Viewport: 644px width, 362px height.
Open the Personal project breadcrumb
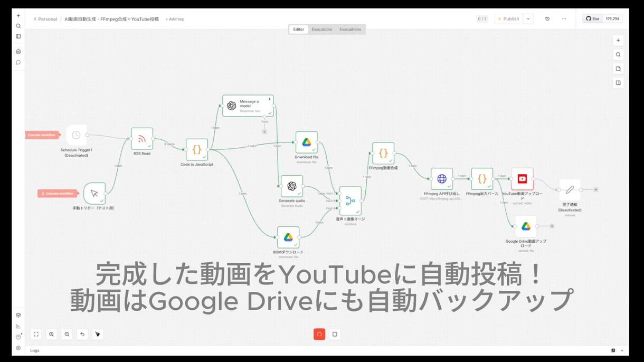(45, 19)
